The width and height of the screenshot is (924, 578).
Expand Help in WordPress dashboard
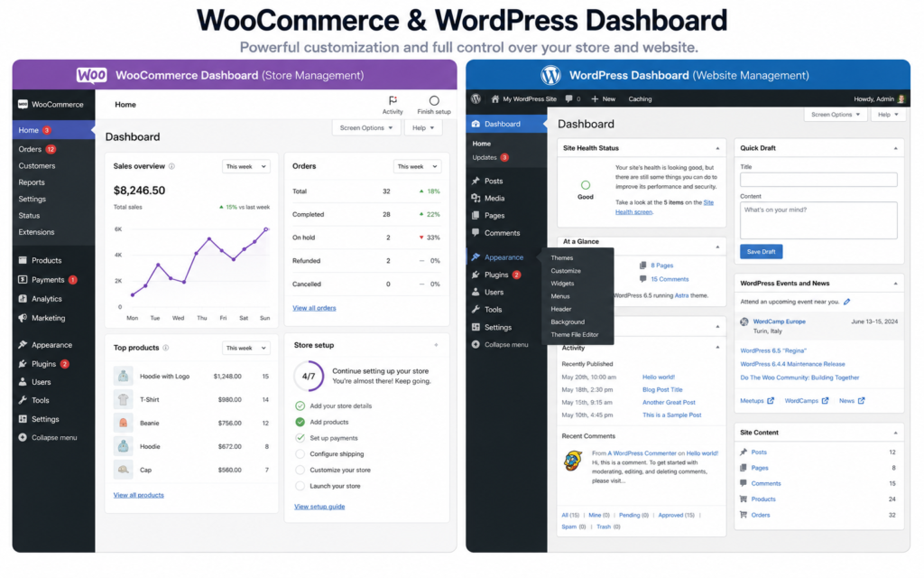(x=888, y=115)
